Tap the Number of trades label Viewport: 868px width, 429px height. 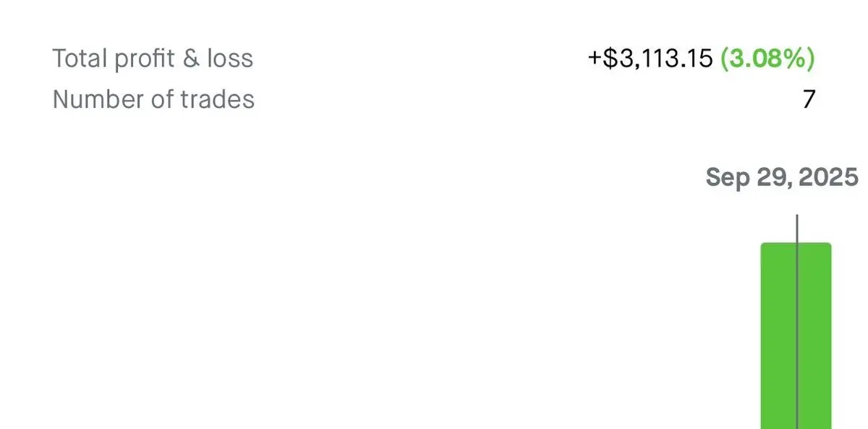pos(153,99)
